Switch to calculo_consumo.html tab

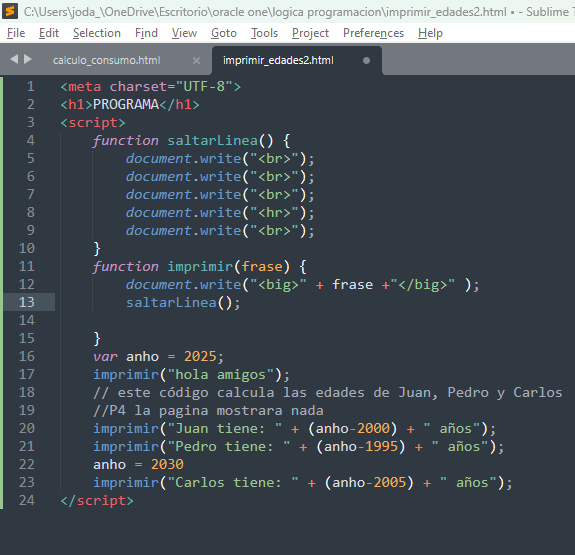click(107, 60)
